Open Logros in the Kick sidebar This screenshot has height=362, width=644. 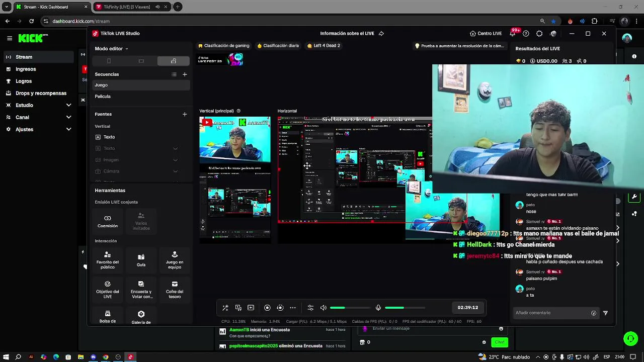pyautogui.click(x=39, y=81)
